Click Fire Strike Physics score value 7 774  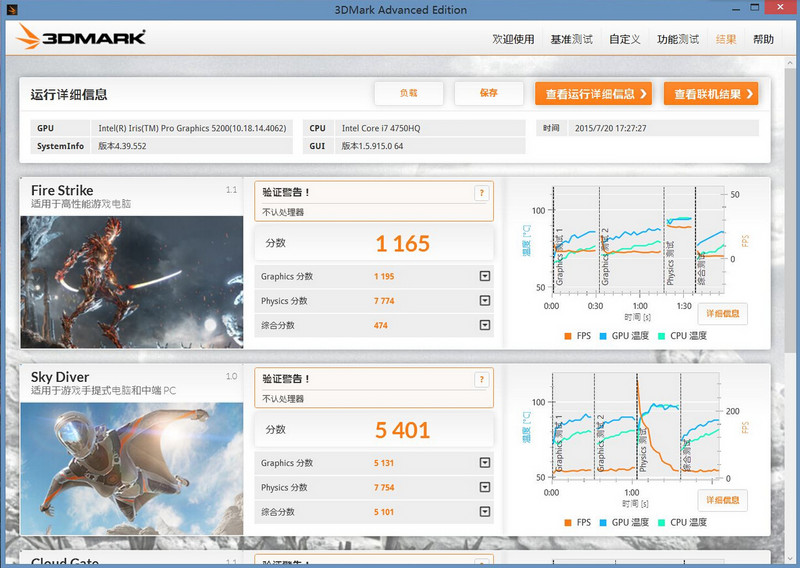pyautogui.click(x=384, y=301)
